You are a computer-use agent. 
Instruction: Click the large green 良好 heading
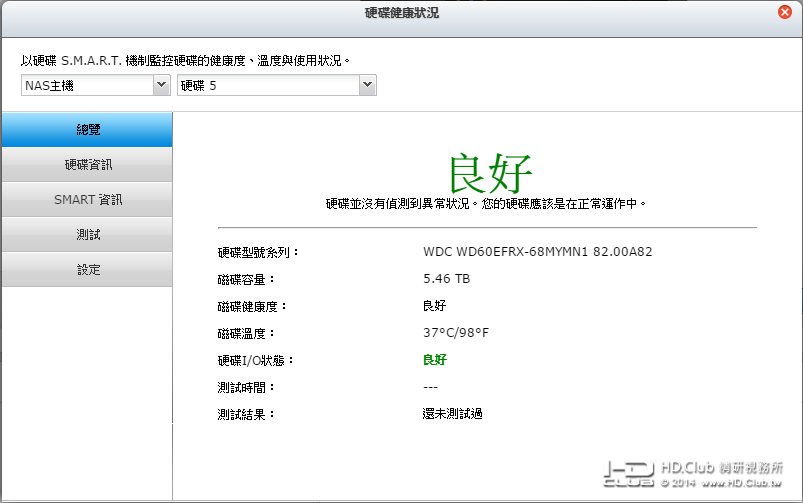(491, 173)
